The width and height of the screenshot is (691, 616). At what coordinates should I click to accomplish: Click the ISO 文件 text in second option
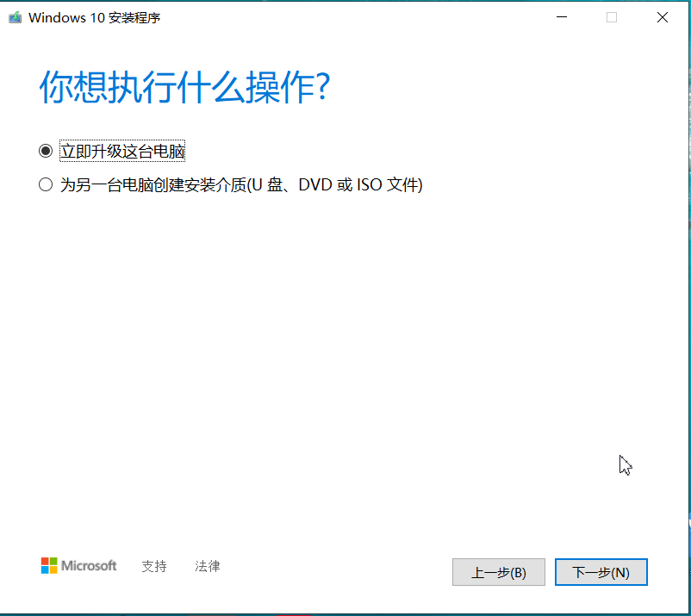(389, 184)
